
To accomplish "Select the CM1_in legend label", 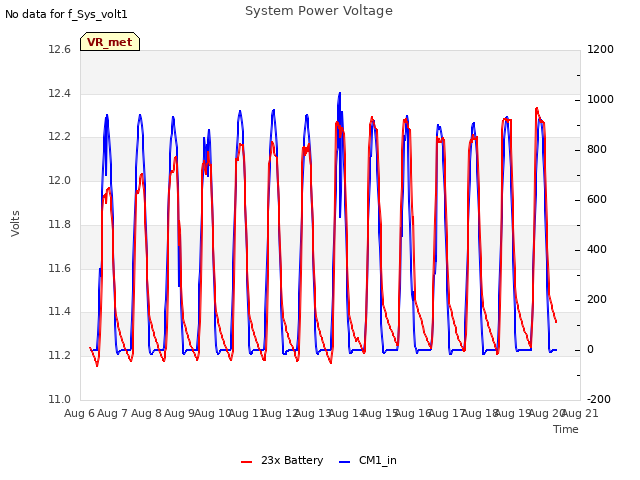I will (378, 460).
